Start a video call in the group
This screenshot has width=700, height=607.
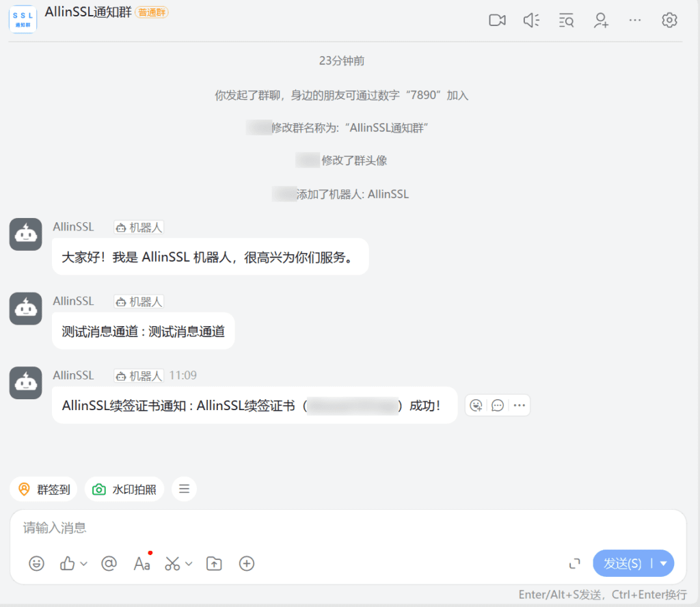point(497,21)
